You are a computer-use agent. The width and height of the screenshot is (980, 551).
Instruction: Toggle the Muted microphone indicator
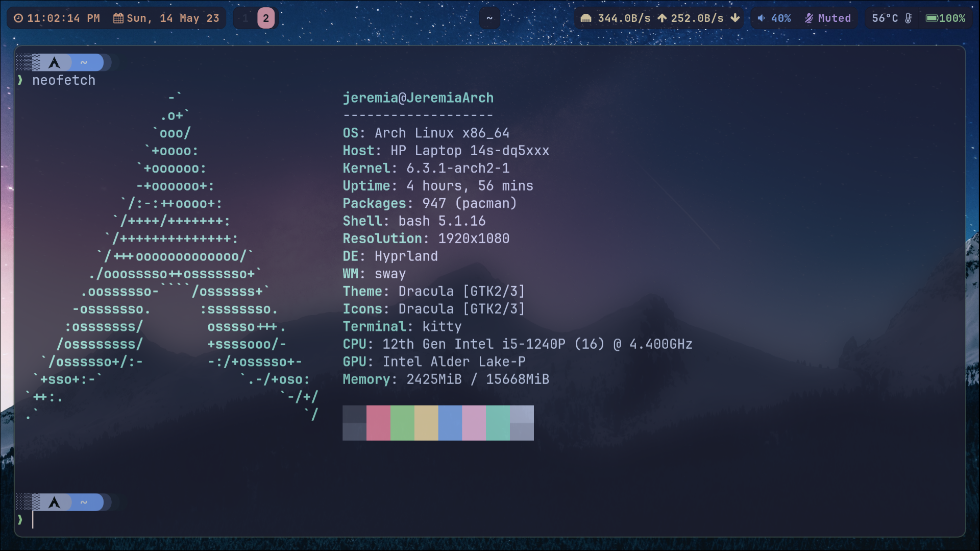pyautogui.click(x=828, y=18)
